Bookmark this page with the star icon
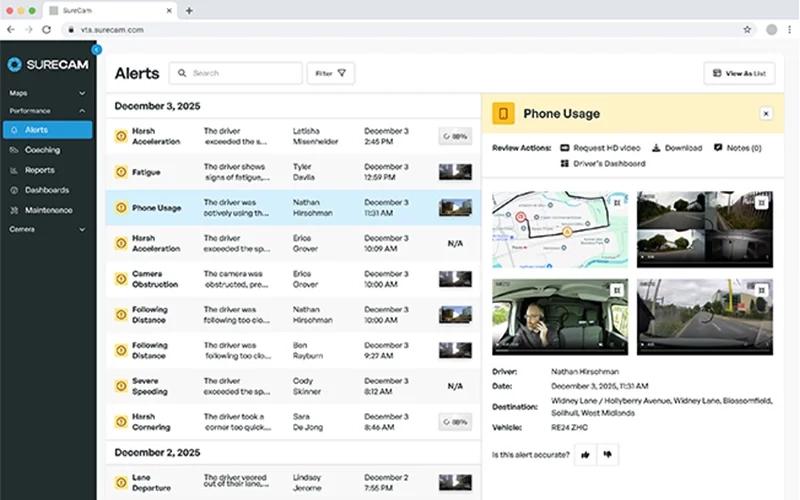The height and width of the screenshot is (500, 800). point(747,30)
